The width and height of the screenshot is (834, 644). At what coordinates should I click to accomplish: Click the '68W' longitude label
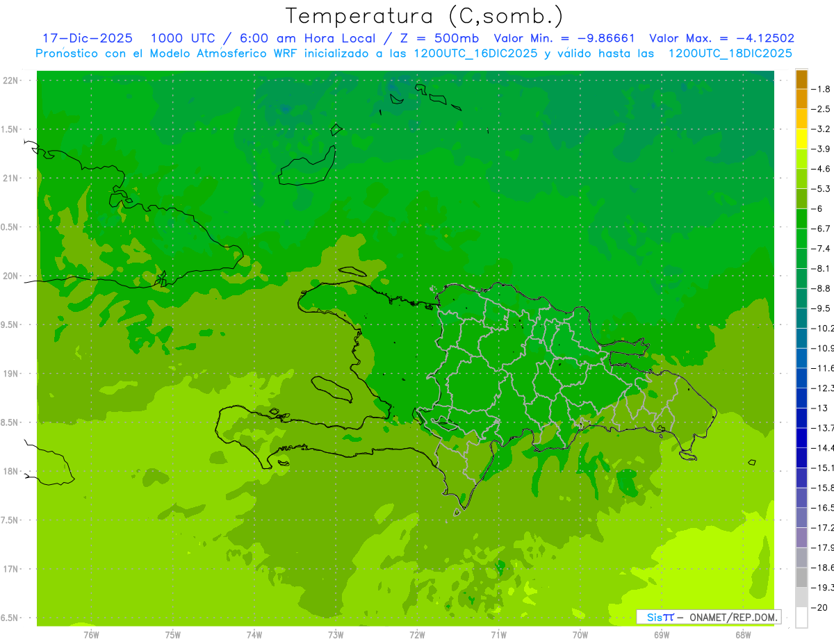[x=743, y=634]
